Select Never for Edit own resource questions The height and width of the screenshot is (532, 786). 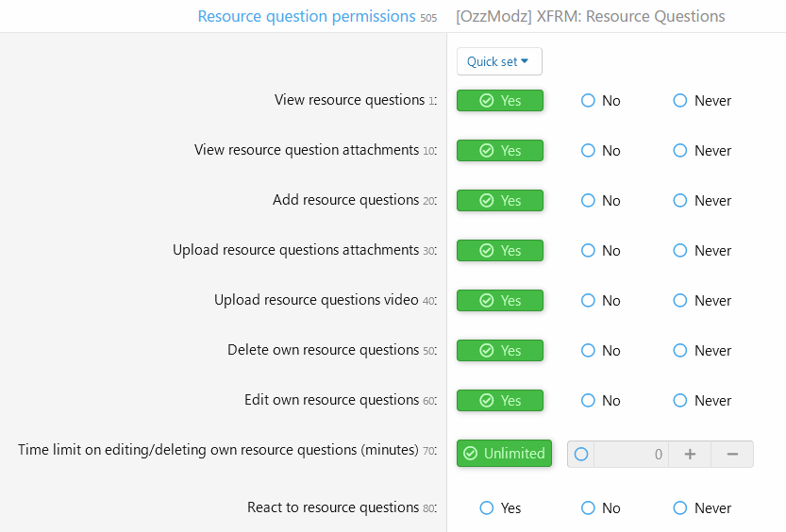pos(702,401)
